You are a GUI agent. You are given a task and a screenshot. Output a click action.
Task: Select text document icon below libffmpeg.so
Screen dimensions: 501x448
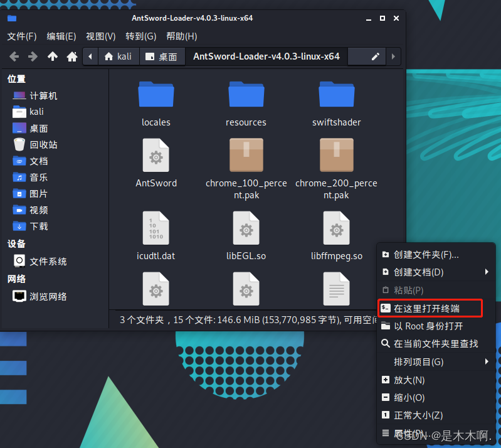click(x=337, y=289)
